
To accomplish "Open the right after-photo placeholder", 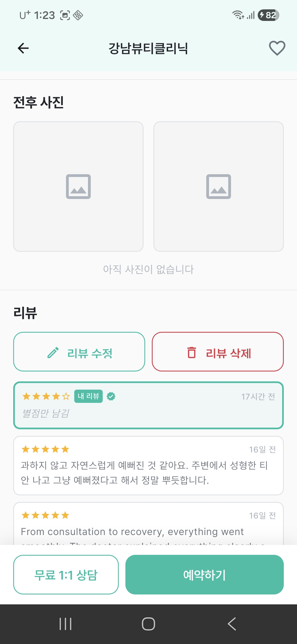I will tap(218, 186).
